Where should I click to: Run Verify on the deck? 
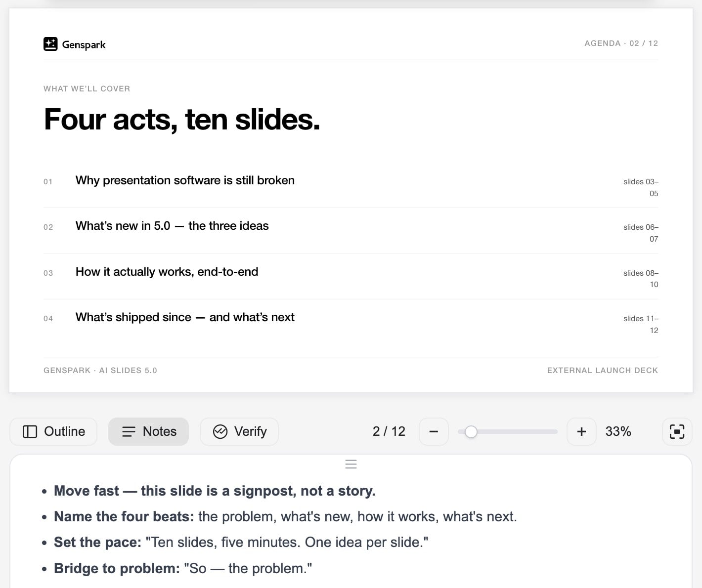point(239,431)
